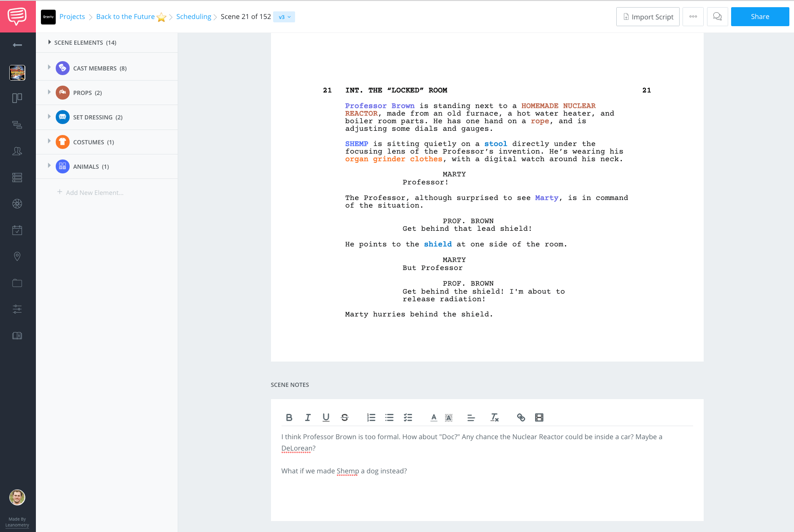
Task: Click the back arrow in sidebar
Action: tap(17, 45)
